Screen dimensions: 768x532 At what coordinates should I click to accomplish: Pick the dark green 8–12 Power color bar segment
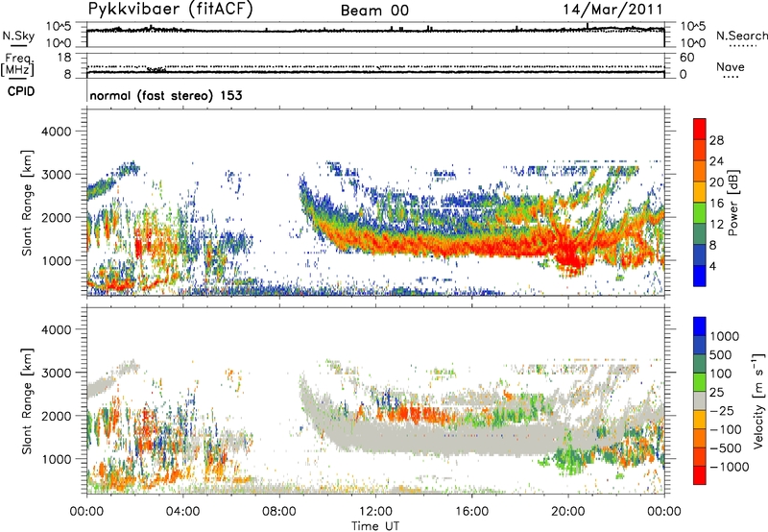[x=700, y=233]
